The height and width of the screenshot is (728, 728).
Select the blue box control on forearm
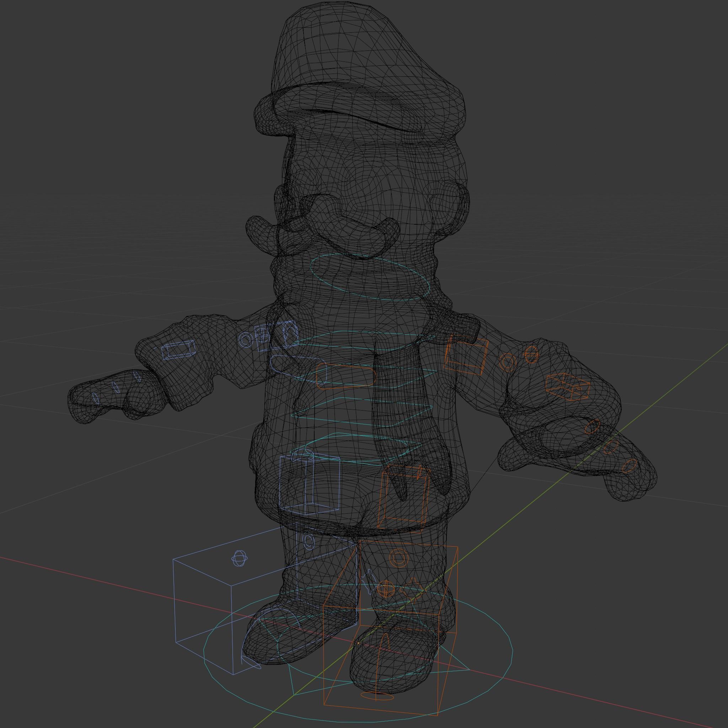(x=178, y=349)
